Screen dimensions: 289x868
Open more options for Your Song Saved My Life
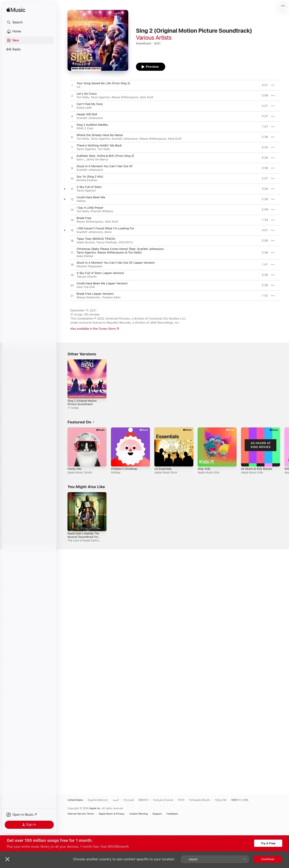tap(273, 85)
